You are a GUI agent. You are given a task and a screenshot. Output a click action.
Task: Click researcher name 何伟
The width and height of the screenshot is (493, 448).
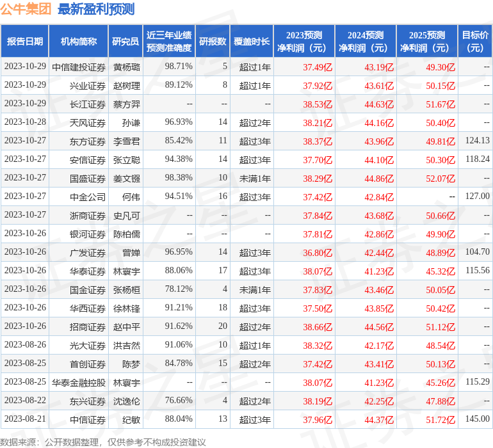tap(131, 197)
